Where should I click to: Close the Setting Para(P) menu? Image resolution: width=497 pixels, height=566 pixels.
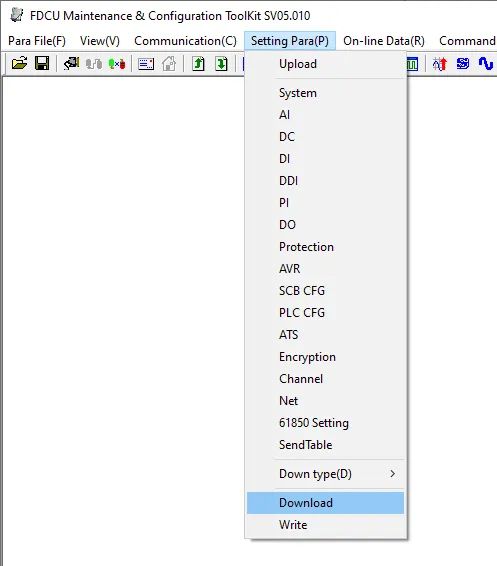(290, 41)
